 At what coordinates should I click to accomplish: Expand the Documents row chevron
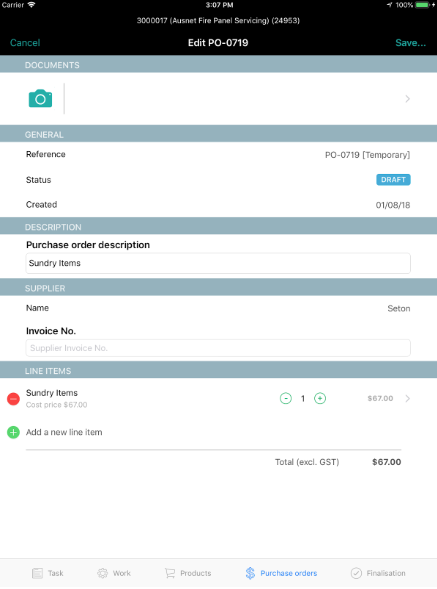tap(407, 99)
